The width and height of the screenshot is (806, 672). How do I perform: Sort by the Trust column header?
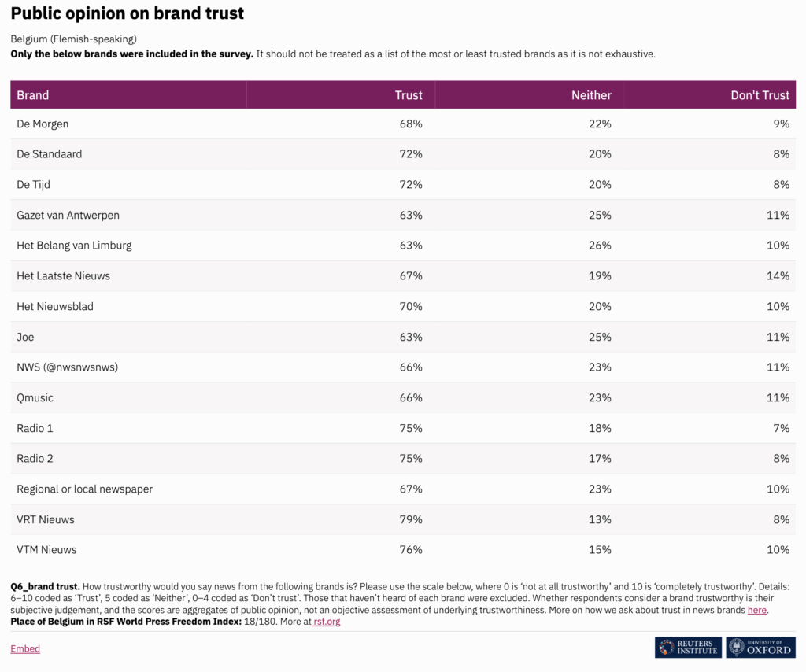pos(409,95)
